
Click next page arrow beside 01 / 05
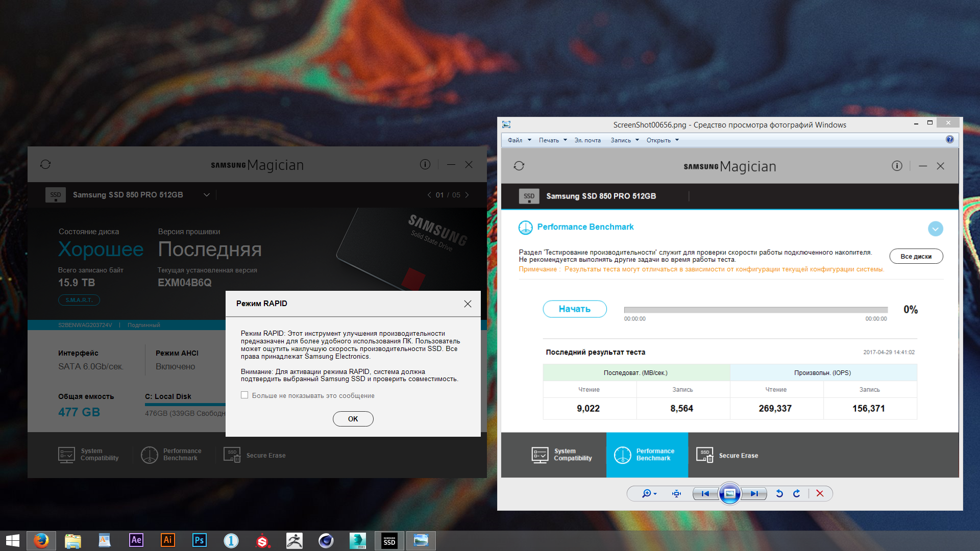tap(467, 195)
